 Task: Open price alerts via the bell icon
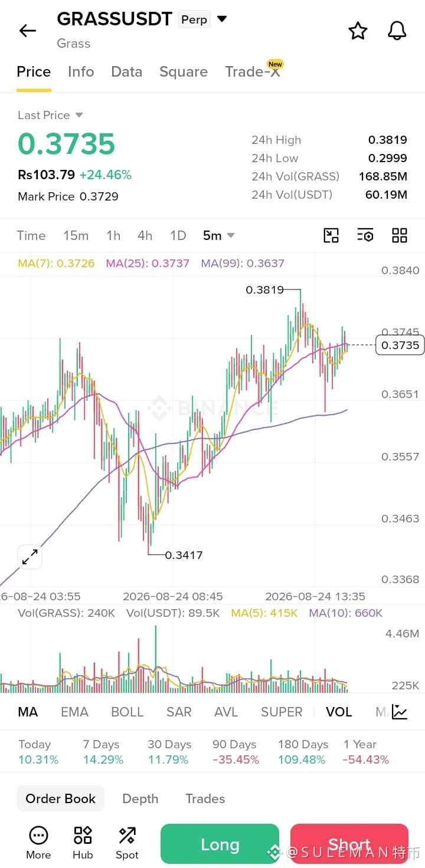point(397,31)
